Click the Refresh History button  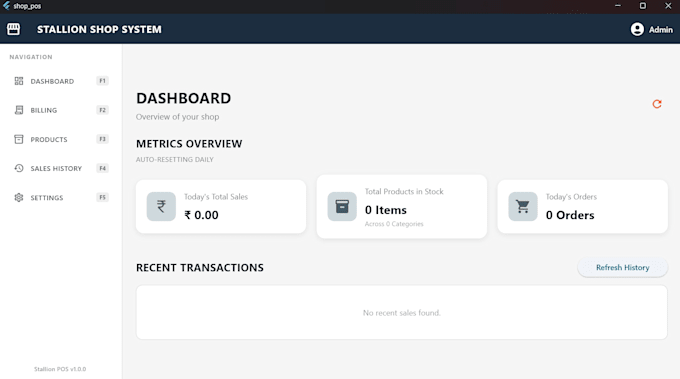click(622, 268)
